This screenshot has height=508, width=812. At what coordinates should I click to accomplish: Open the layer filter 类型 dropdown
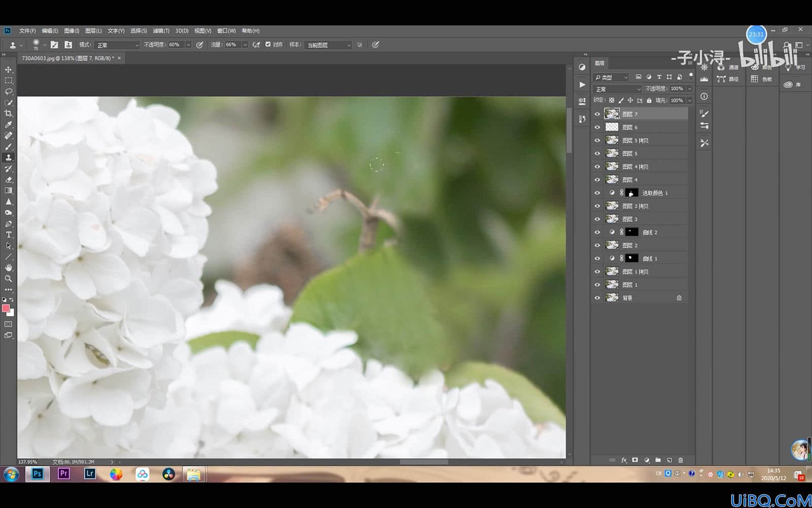[x=612, y=77]
